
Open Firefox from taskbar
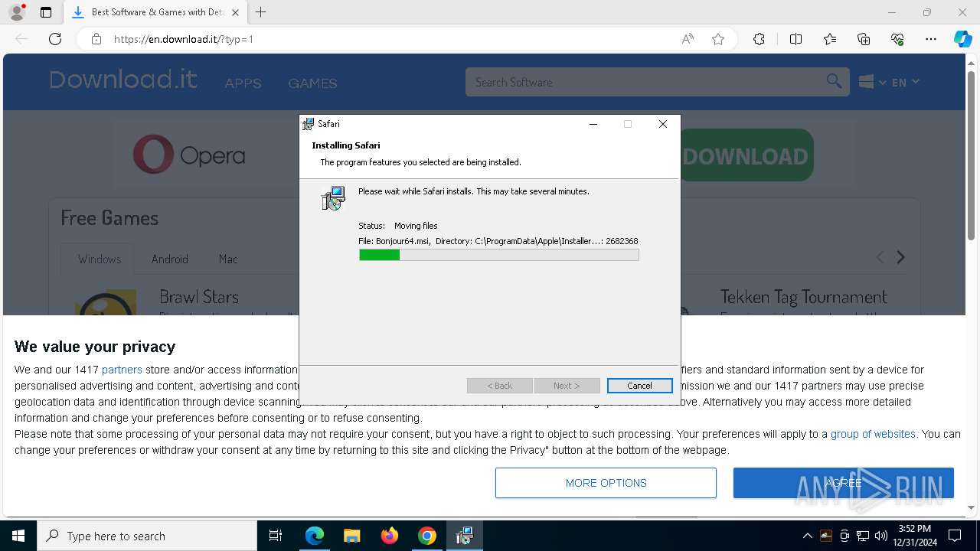pyautogui.click(x=390, y=536)
